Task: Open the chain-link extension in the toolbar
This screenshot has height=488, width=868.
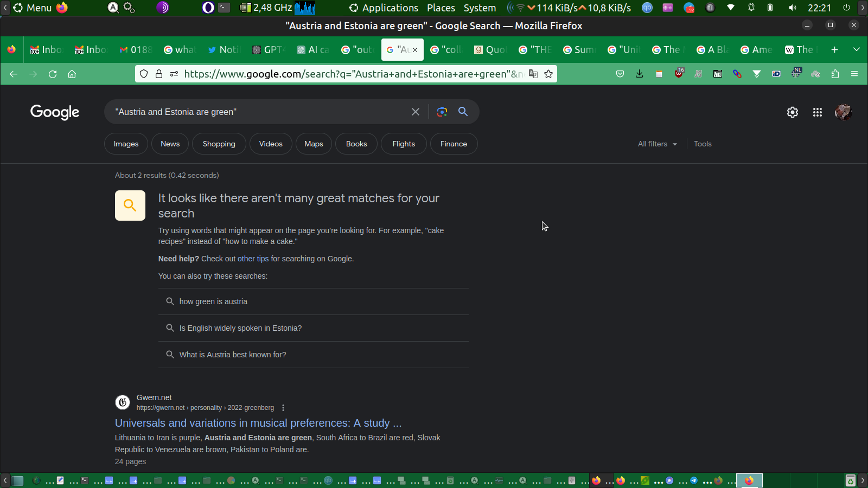Action: pos(737,74)
